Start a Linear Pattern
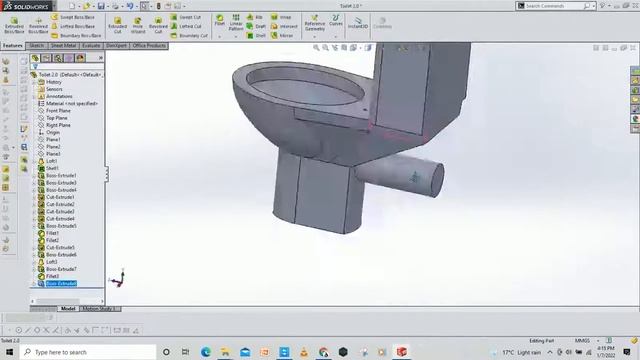640x360 pixels. coord(236,22)
